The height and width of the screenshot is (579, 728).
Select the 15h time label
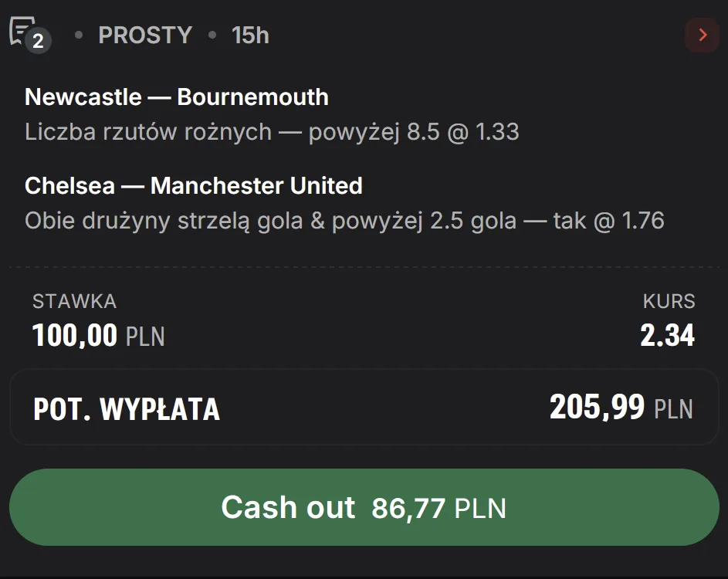249,35
